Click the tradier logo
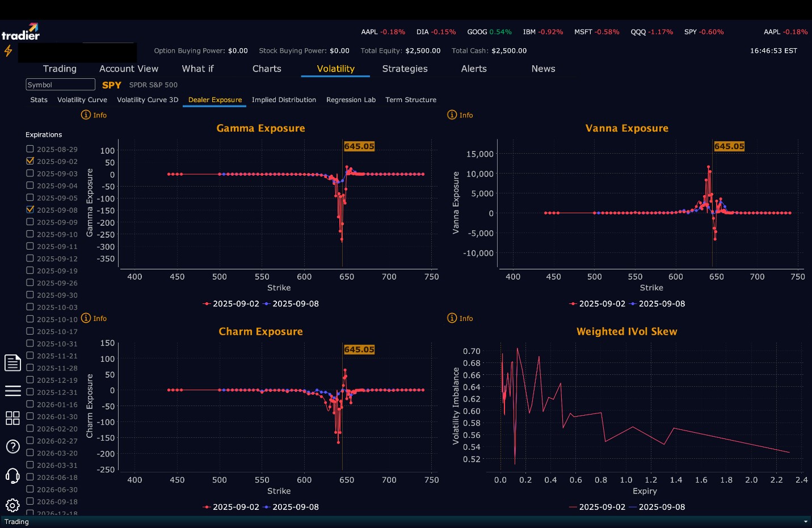The width and height of the screenshot is (812, 528). coord(20,32)
